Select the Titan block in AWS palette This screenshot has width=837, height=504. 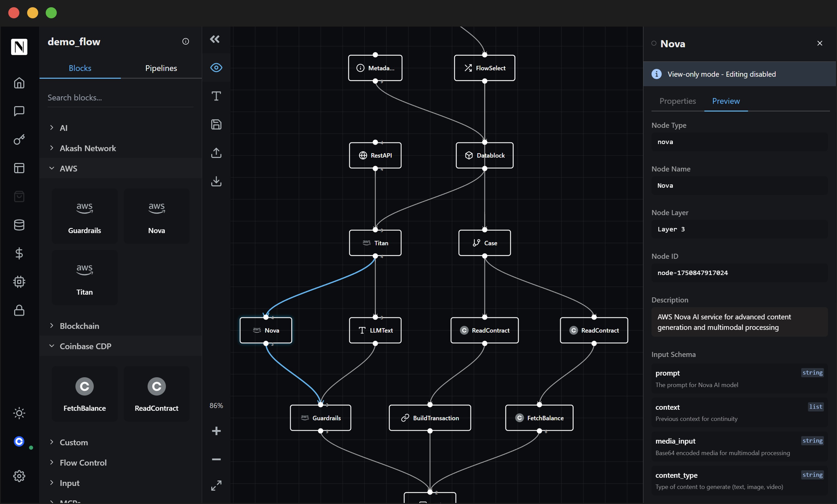click(x=85, y=278)
